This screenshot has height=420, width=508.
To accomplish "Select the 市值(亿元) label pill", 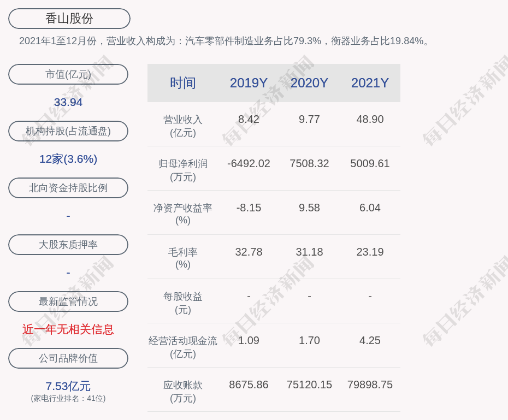I will pos(68,74).
